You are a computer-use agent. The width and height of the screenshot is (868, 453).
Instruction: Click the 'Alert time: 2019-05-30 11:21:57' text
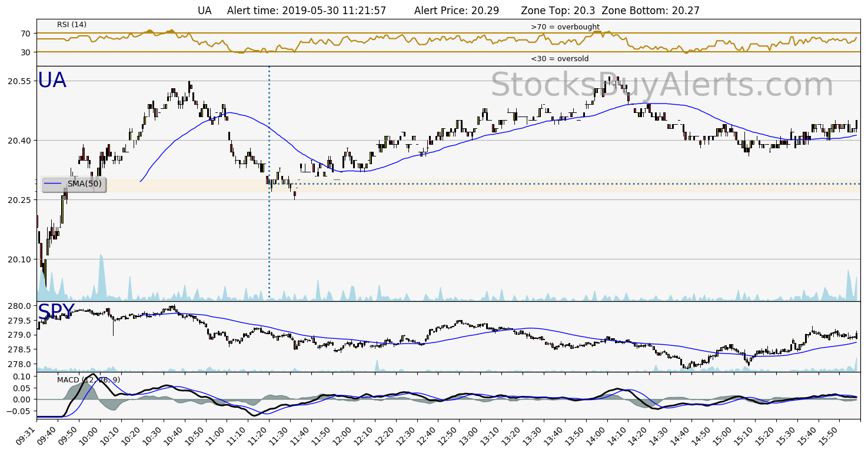307,11
